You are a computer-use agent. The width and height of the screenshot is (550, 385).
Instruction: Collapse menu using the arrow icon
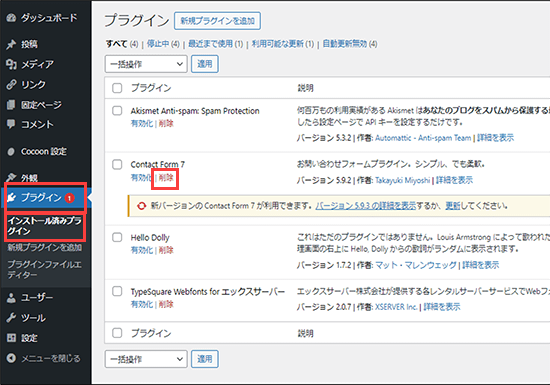click(11, 358)
